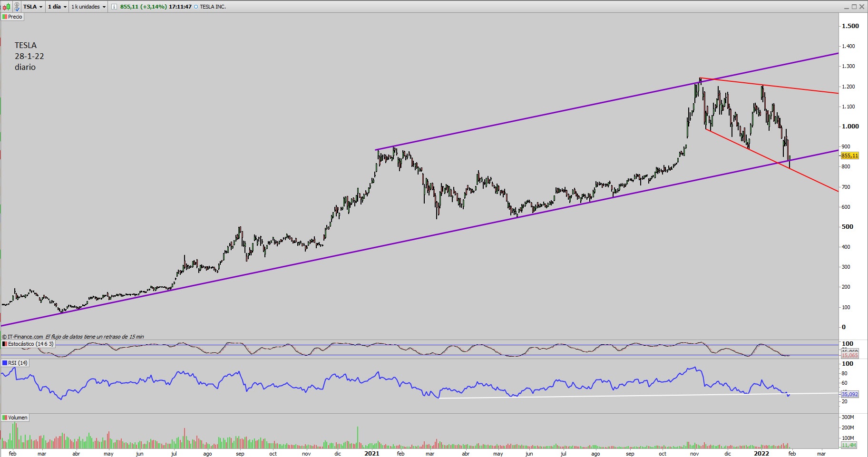This screenshot has height=457, width=868.
Task: Click the 1.000 price axis label
Action: point(850,126)
